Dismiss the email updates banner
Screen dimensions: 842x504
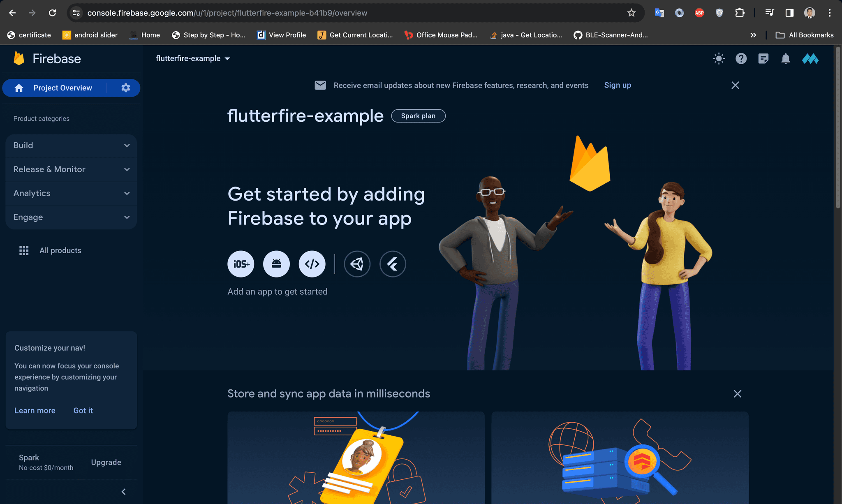coord(735,85)
